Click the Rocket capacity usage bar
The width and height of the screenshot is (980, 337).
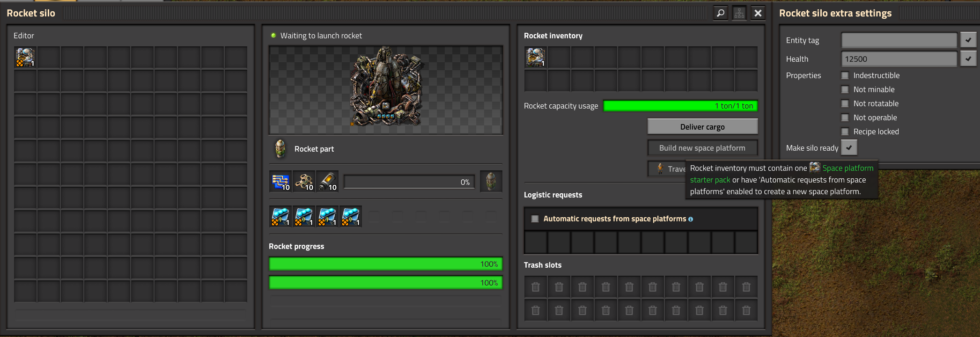(x=680, y=106)
